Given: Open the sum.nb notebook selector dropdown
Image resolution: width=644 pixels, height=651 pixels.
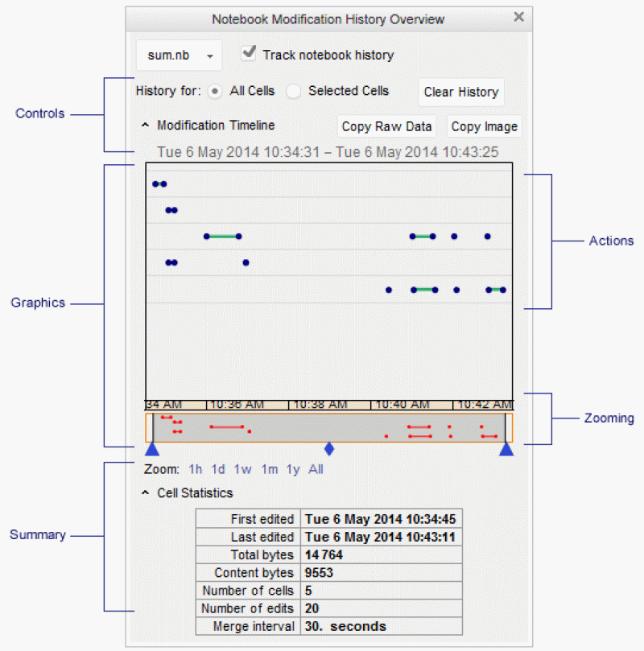Looking at the screenshot, I should pos(178,55).
